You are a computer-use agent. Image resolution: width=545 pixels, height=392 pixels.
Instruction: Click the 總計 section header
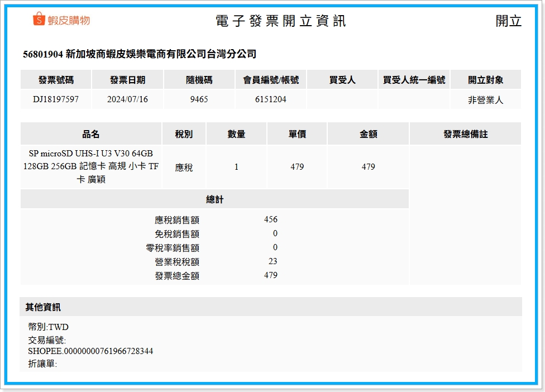[x=214, y=199]
